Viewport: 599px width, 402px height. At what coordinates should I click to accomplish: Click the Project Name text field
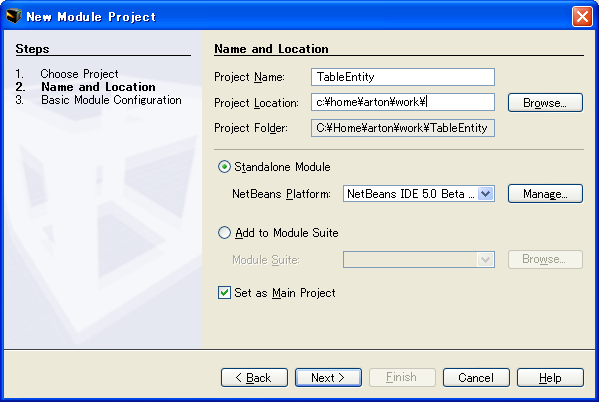(x=403, y=77)
